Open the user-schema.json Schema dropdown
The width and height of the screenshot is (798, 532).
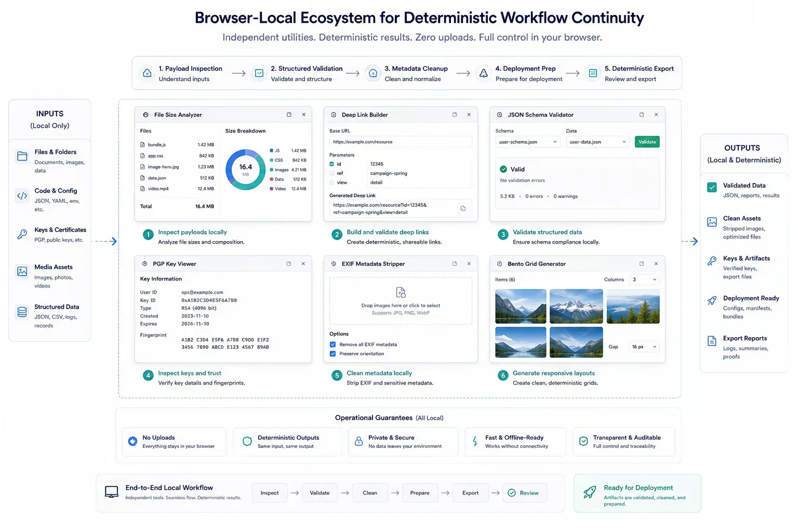pyautogui.click(x=528, y=142)
